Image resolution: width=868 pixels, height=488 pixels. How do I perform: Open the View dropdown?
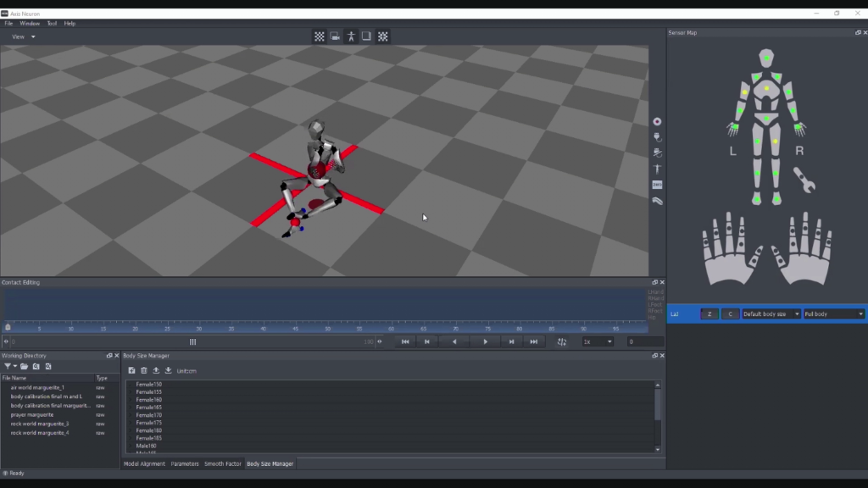[x=23, y=37]
